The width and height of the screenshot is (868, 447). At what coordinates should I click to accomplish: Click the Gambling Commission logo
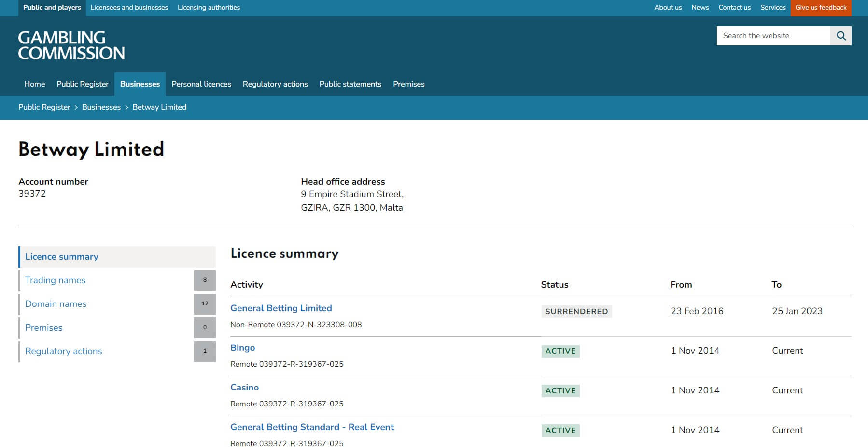(71, 45)
